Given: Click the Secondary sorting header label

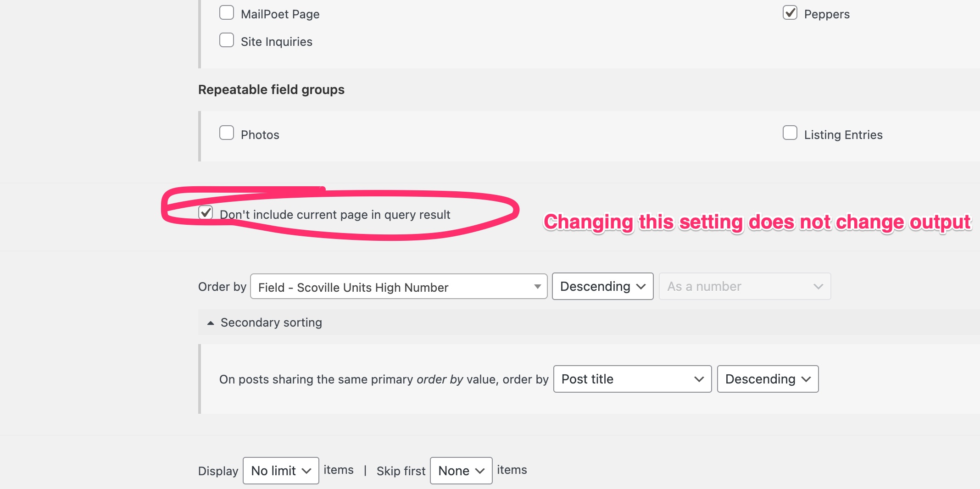Looking at the screenshot, I should [272, 322].
